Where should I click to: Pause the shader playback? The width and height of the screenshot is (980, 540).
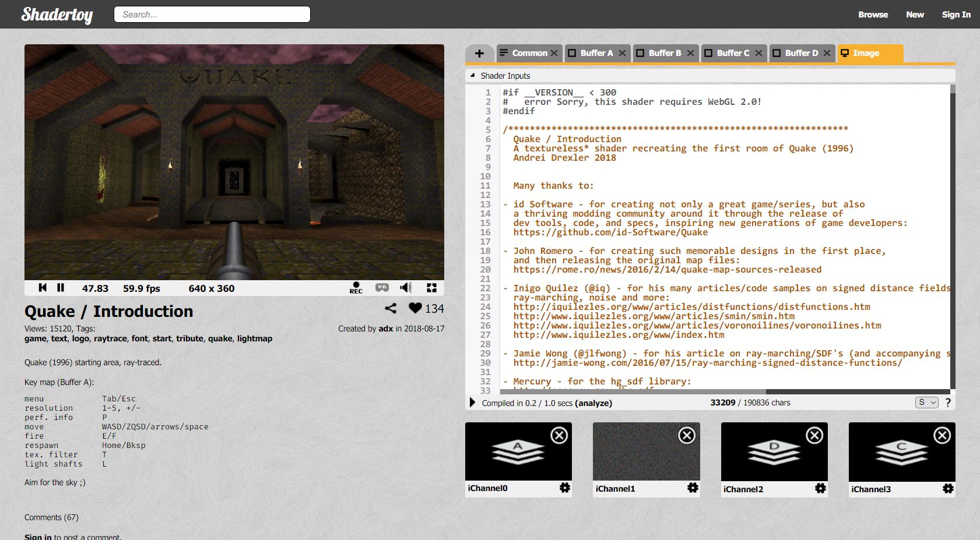61,288
